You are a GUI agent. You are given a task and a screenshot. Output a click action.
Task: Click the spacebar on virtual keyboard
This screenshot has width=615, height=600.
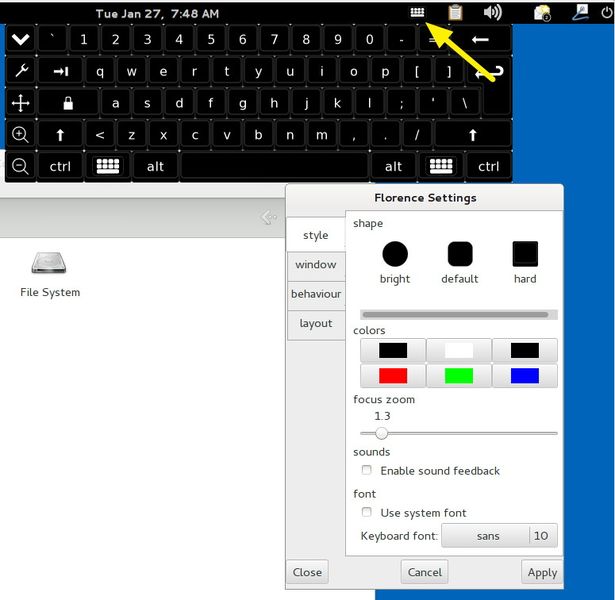(275, 167)
